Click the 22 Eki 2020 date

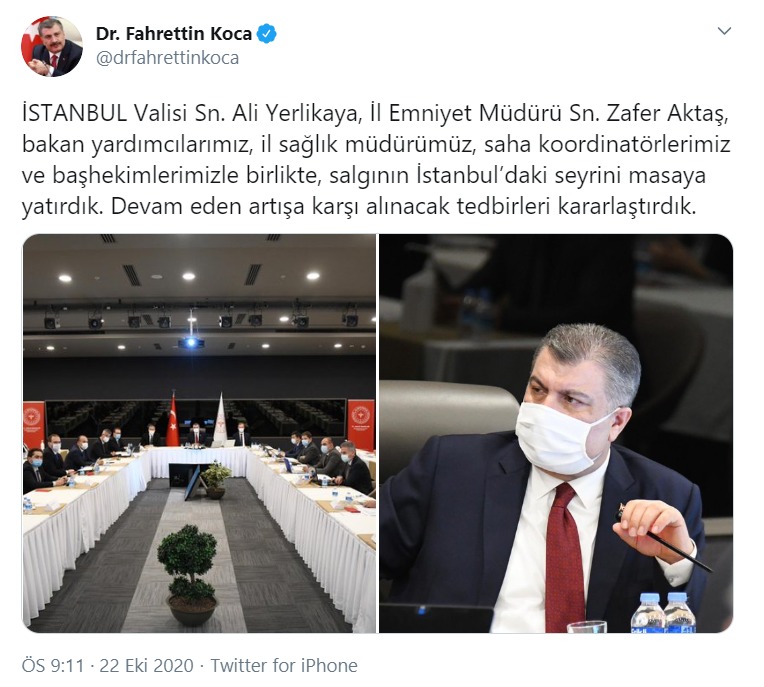[x=146, y=665]
